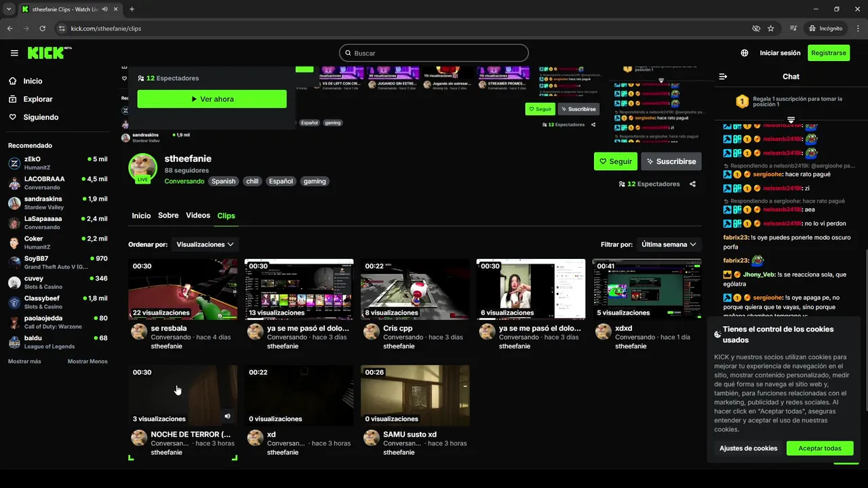Open the 'Cris cpp' clip thumbnail
The width and height of the screenshot is (868, 488).
[415, 289]
